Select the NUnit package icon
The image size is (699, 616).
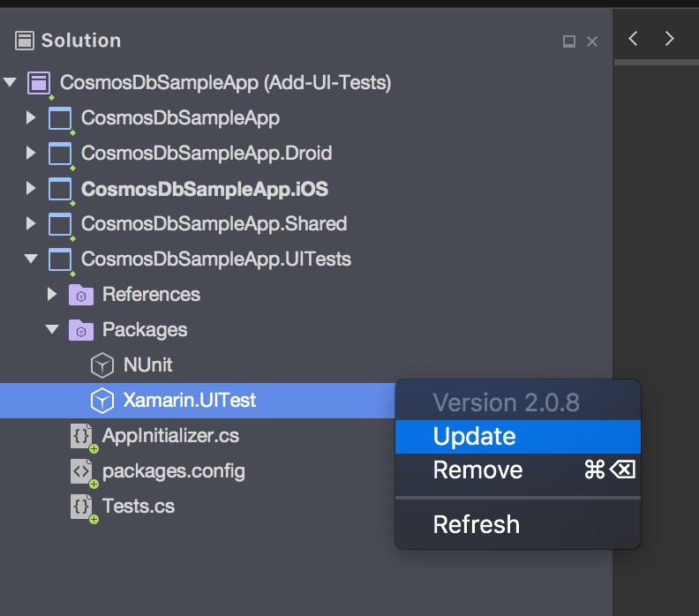(102, 365)
